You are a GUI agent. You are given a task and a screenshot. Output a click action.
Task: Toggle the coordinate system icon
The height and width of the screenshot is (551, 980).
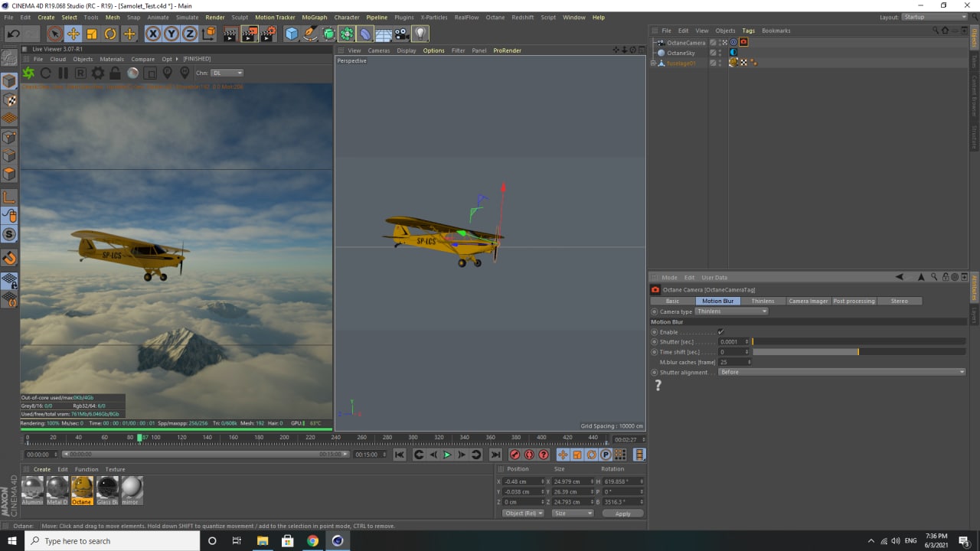[207, 34]
